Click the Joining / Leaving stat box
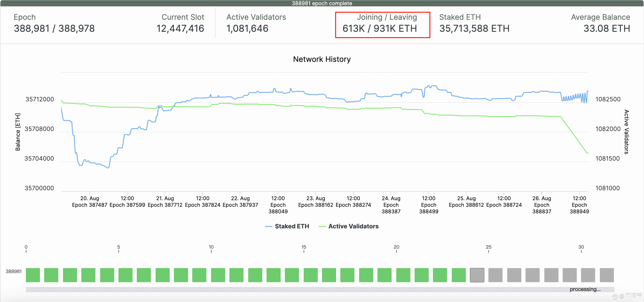 (x=382, y=25)
